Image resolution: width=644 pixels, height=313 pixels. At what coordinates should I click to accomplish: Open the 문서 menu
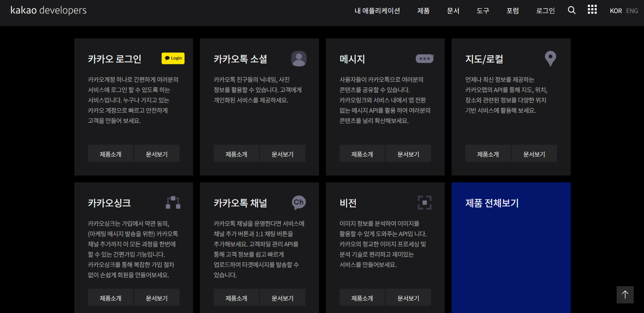pos(453,11)
